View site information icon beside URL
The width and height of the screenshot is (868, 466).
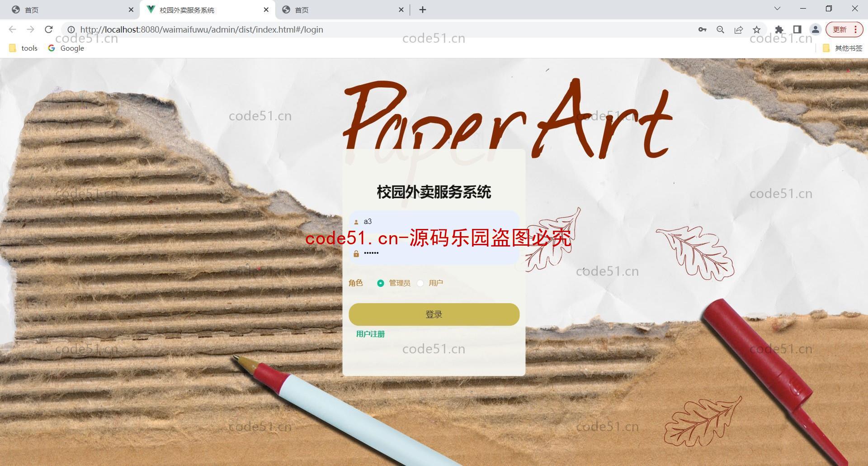point(71,29)
